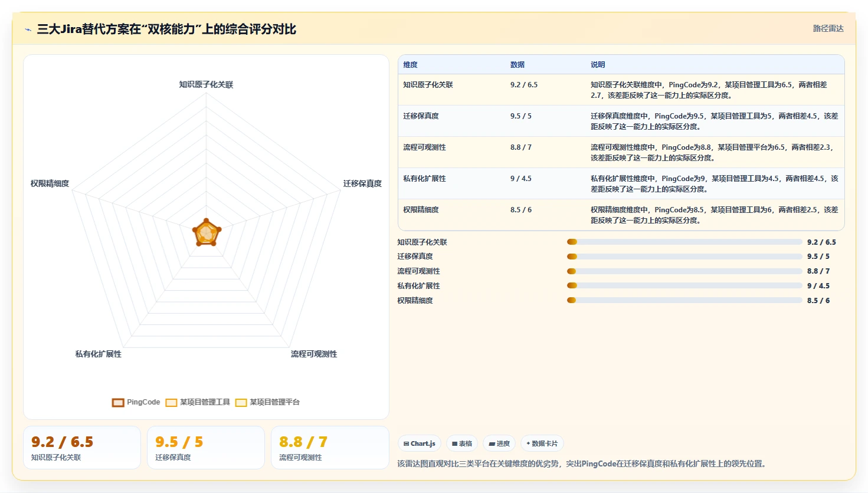Click the 迁移保真度 radar axis label
Viewport: 868px width, 493px height.
click(x=362, y=184)
